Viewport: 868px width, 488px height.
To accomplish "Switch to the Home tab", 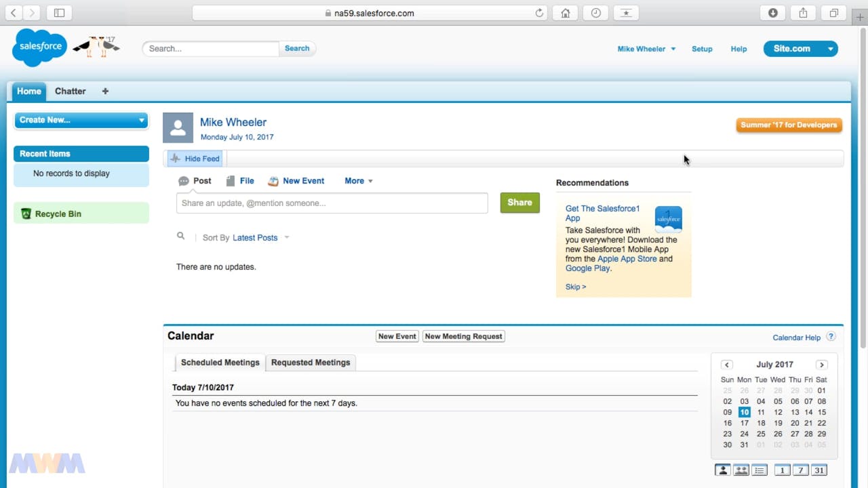I will (x=29, y=91).
